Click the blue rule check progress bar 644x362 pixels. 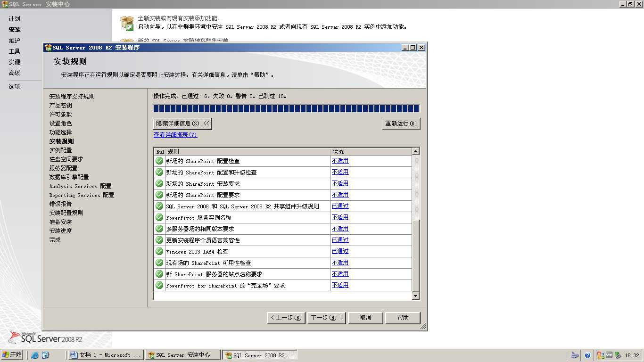click(286, 108)
